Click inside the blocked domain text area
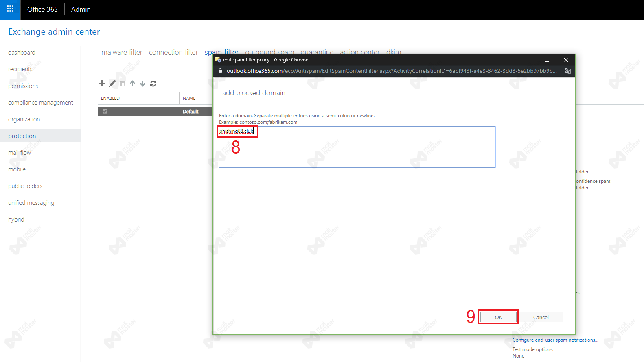644x362 pixels. point(357,147)
